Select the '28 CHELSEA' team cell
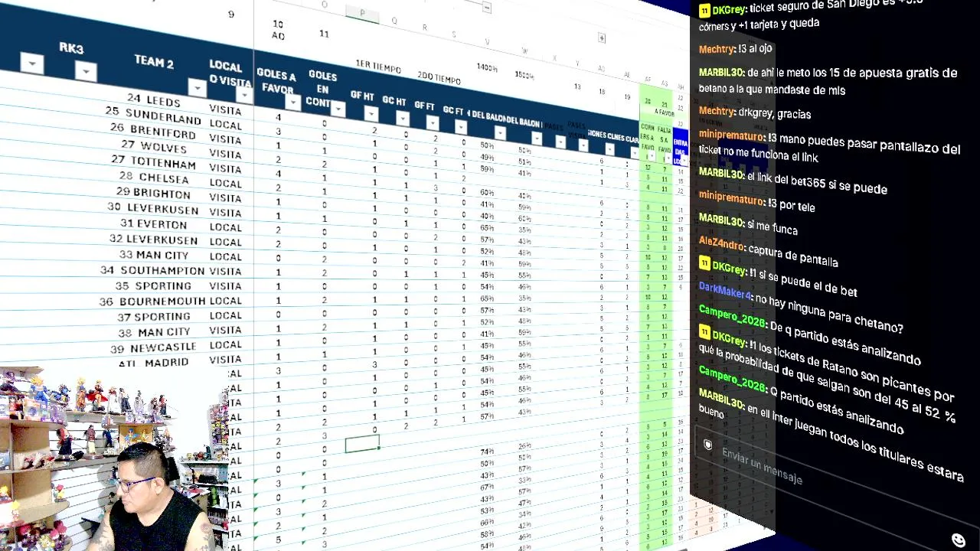Viewport: 980px width, 551px height. [x=153, y=178]
